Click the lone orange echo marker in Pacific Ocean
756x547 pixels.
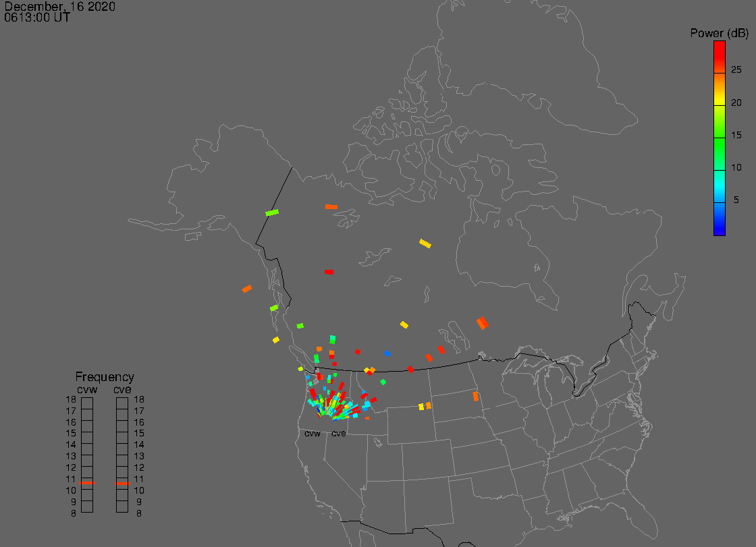coord(247,289)
